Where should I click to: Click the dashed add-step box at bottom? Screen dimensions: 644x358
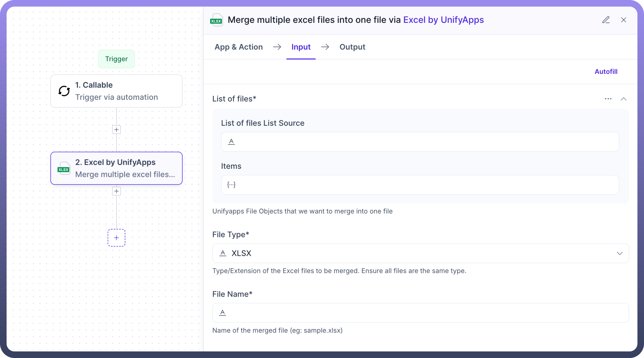tap(116, 238)
